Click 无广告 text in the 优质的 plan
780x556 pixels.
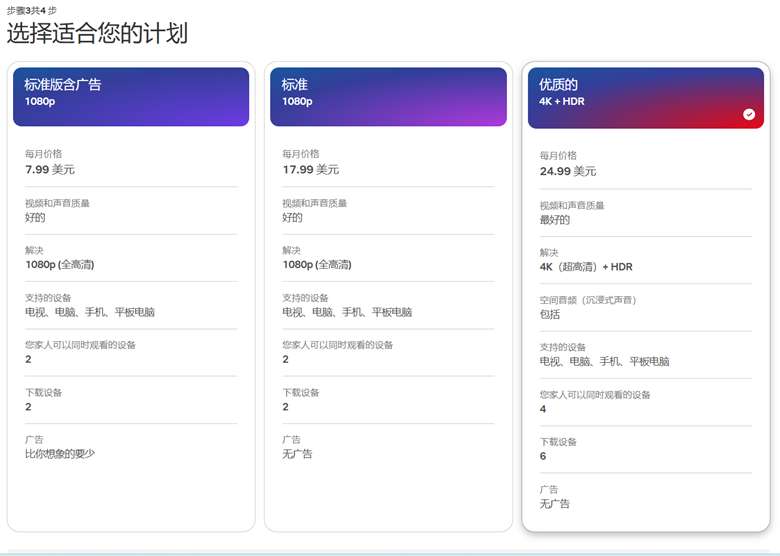point(555,504)
